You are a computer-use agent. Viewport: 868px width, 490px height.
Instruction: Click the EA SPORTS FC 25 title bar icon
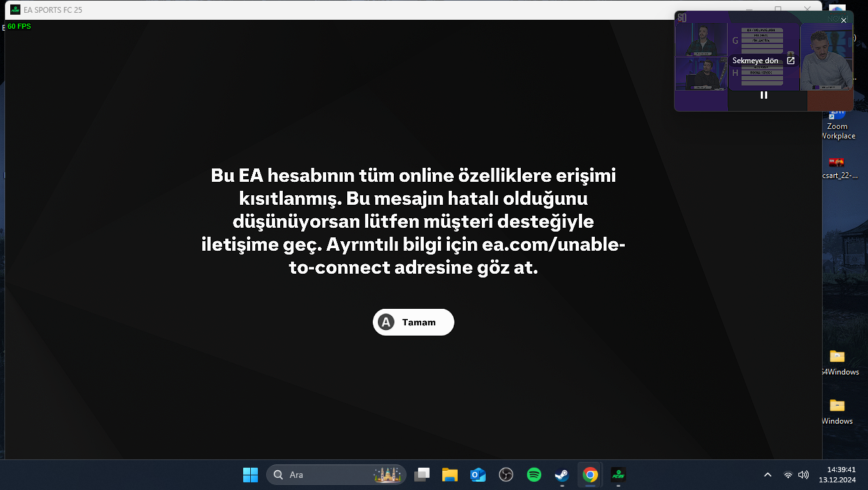coord(15,10)
